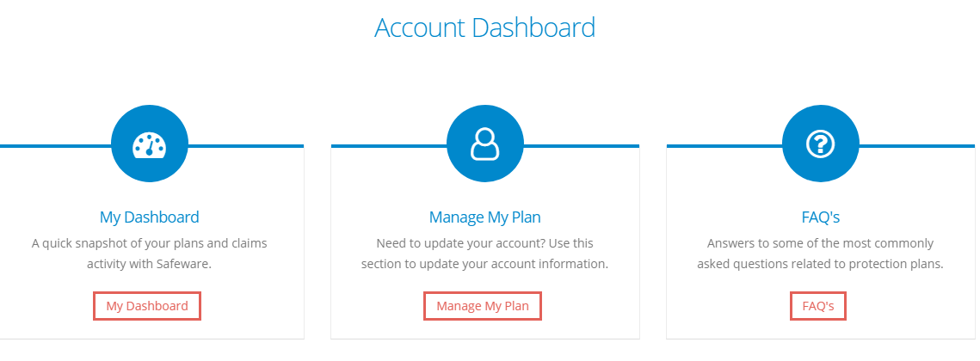Click the question mark help icon
The height and width of the screenshot is (361, 980).
coord(821,144)
